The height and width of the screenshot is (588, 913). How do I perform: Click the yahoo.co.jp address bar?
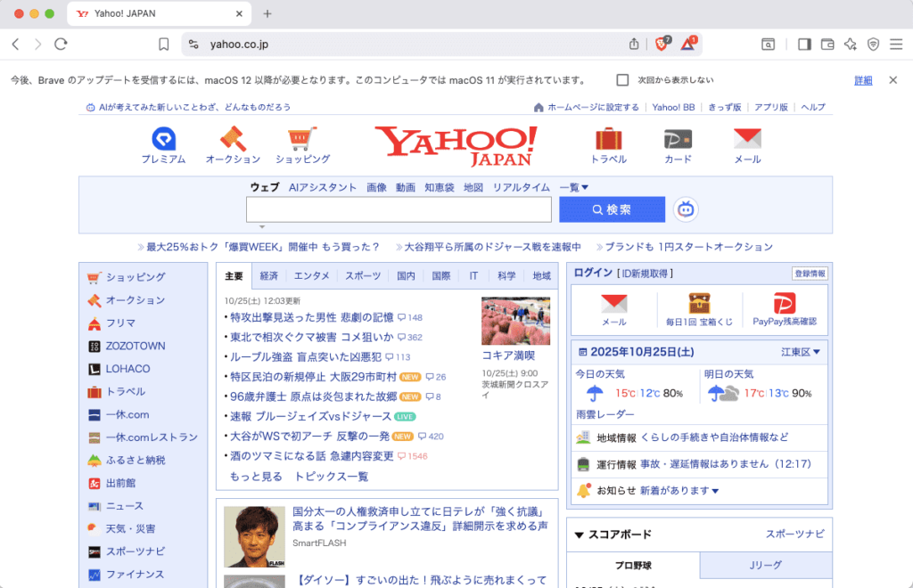pos(407,45)
